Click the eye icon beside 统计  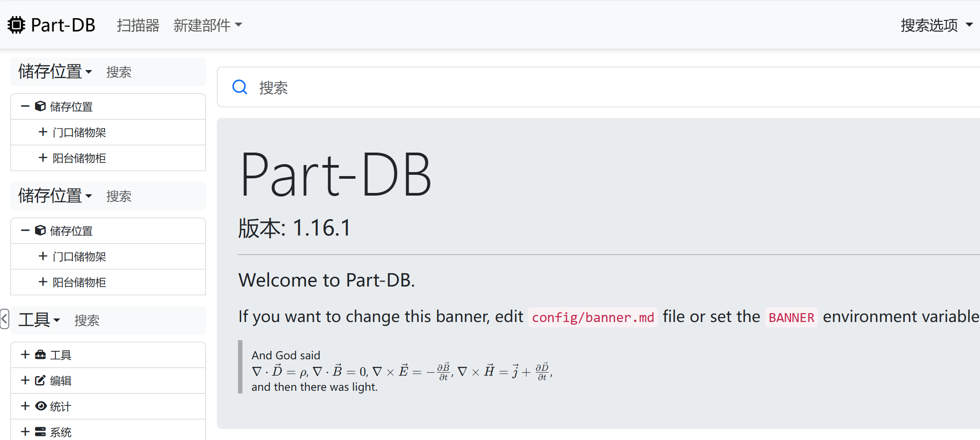(x=40, y=406)
